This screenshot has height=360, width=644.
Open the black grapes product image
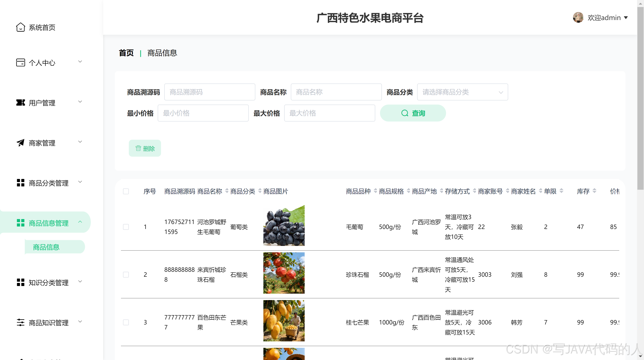(284, 225)
